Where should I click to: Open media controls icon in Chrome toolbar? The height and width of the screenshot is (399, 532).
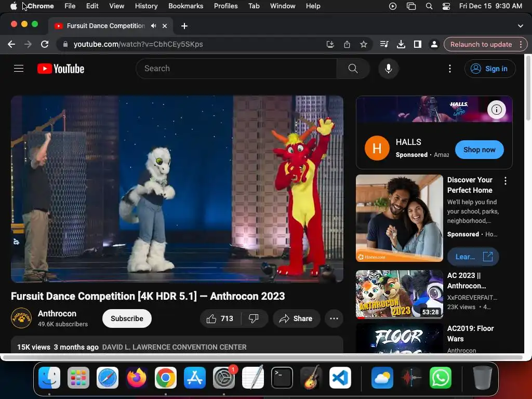384,44
